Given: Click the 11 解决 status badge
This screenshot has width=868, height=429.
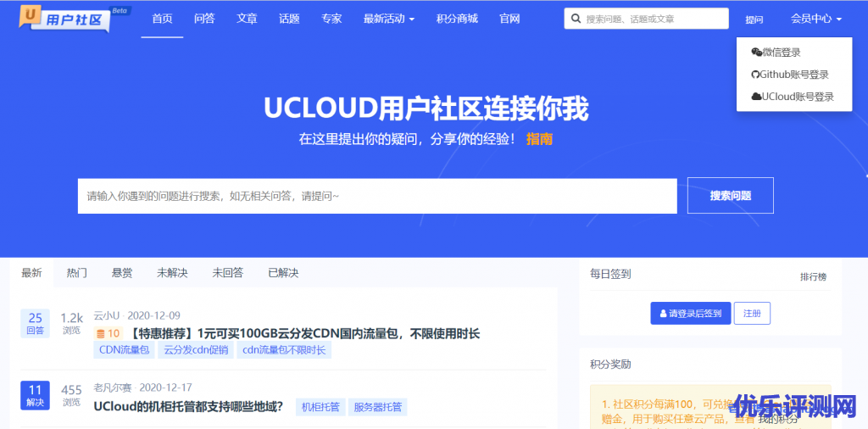Looking at the screenshot, I should [x=35, y=395].
